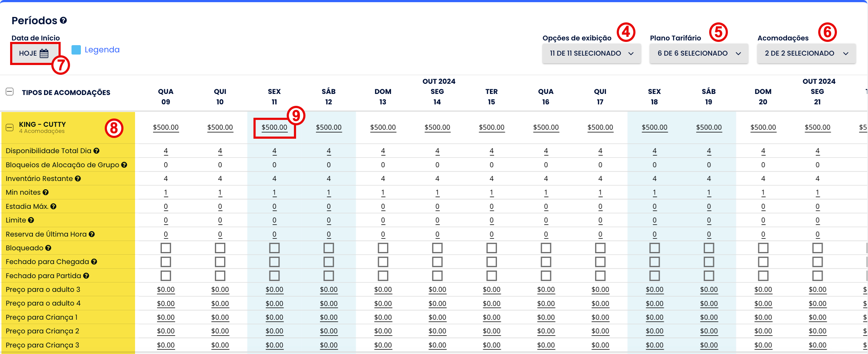Check Fechado para Partida for DOM 13
Viewport: 868px width, 354px height.
click(383, 276)
